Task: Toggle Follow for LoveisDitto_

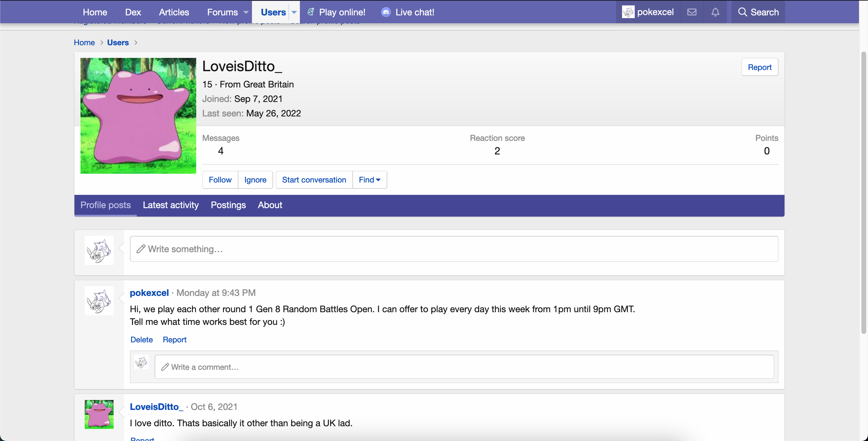Action: [x=220, y=180]
